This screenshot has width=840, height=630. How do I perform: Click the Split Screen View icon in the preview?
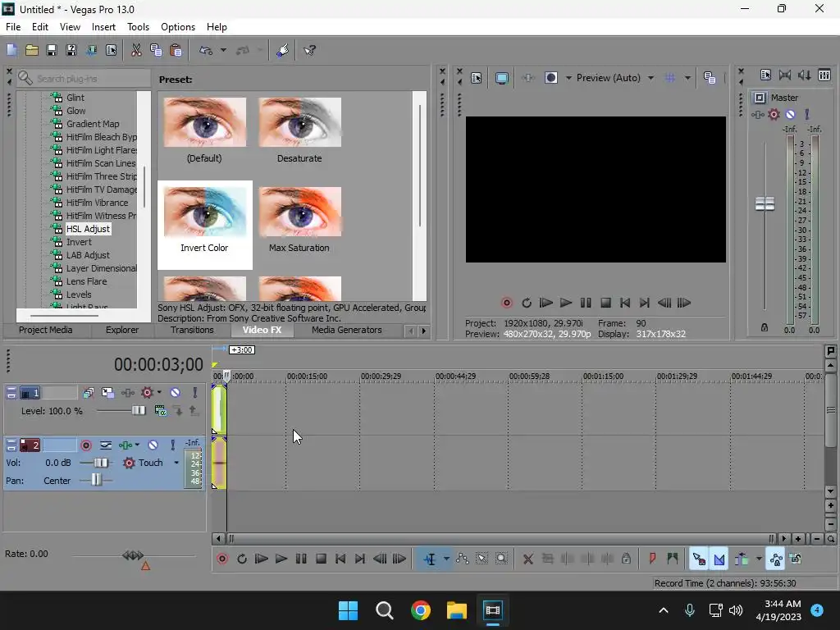550,78
